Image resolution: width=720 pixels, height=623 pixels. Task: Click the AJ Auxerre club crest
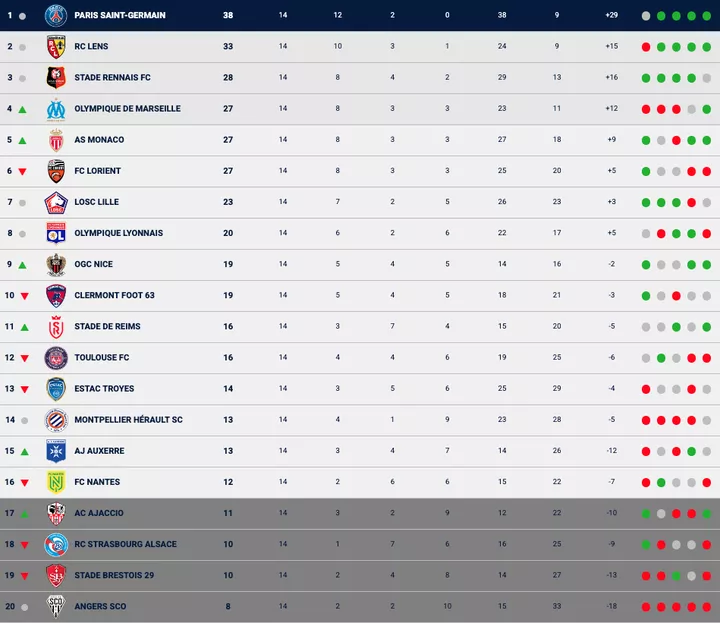click(x=56, y=451)
